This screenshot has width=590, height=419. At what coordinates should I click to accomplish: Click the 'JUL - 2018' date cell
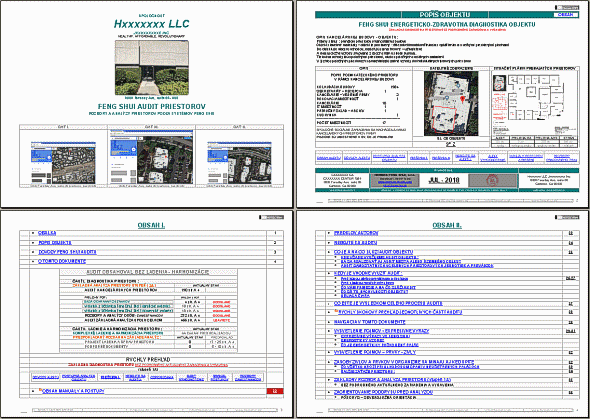pos(444,180)
